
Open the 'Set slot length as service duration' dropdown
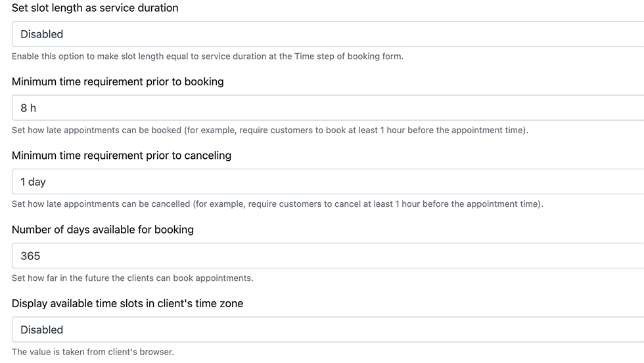click(329, 34)
